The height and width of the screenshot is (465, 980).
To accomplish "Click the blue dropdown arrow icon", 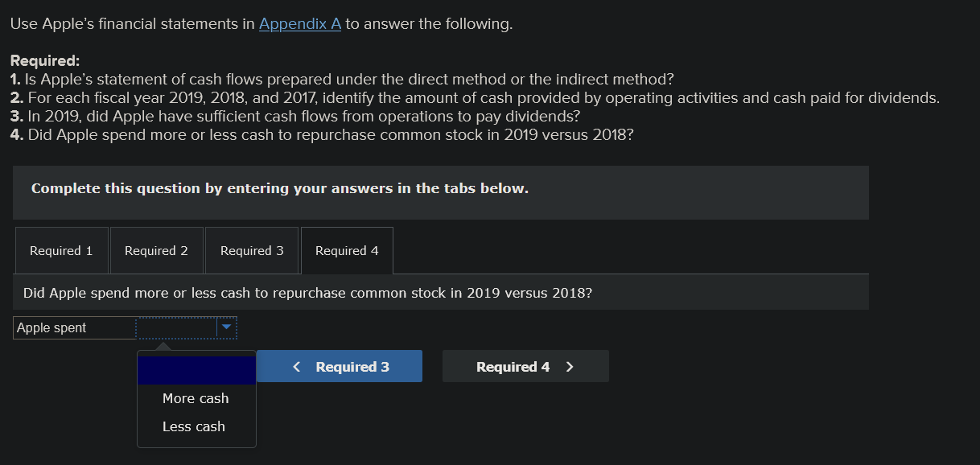I will [x=227, y=327].
